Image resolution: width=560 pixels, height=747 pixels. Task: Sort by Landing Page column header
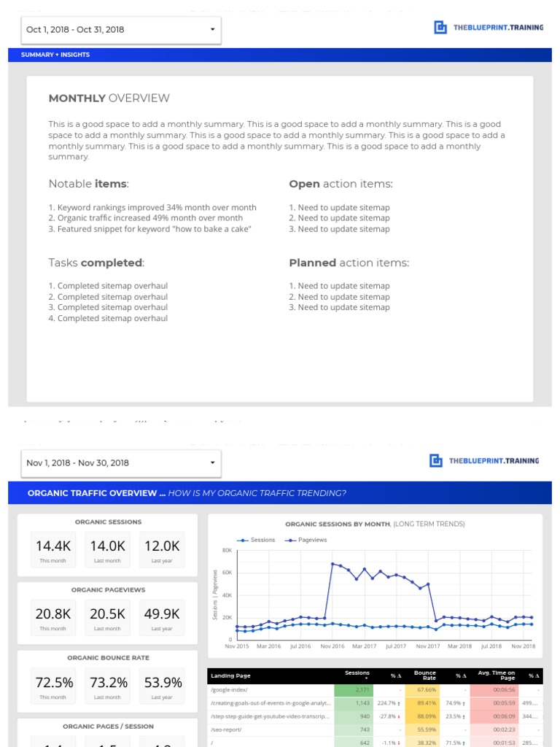(230, 676)
